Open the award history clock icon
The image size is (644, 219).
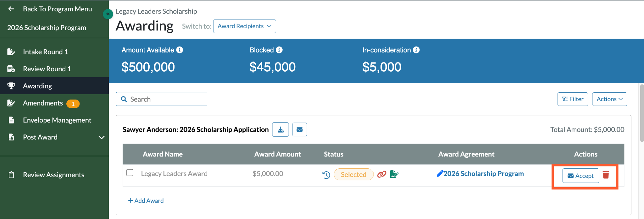tap(326, 175)
